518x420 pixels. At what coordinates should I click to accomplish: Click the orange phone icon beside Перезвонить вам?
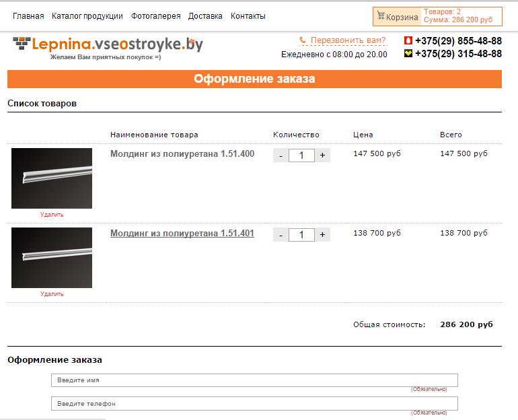coord(303,40)
